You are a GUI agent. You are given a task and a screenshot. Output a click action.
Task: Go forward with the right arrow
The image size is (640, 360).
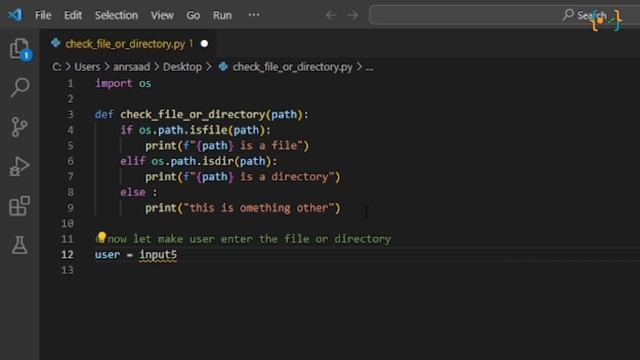coord(352,16)
